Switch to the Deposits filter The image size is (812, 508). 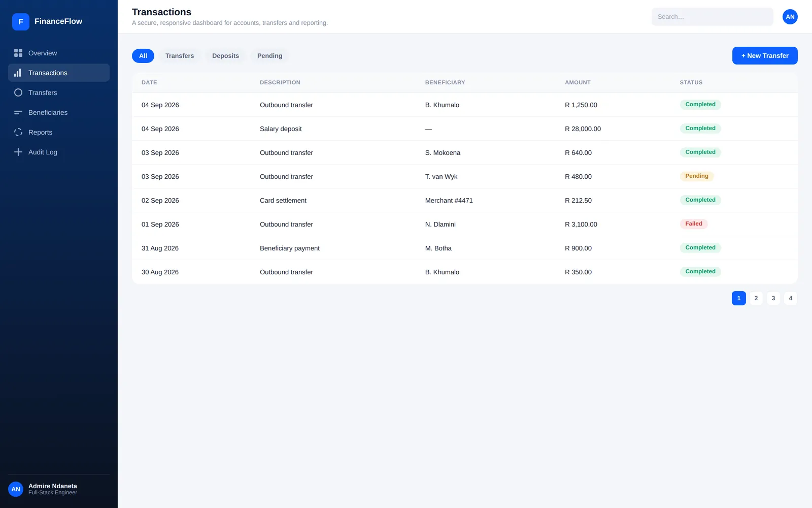(225, 56)
